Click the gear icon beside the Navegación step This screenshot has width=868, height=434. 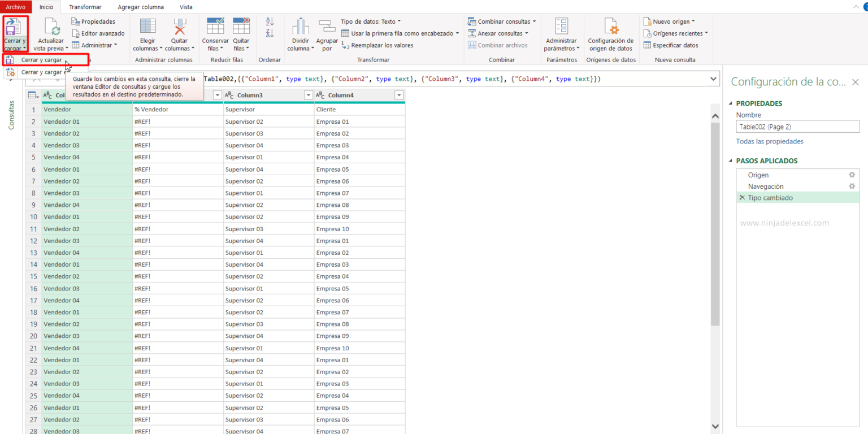pyautogui.click(x=852, y=186)
